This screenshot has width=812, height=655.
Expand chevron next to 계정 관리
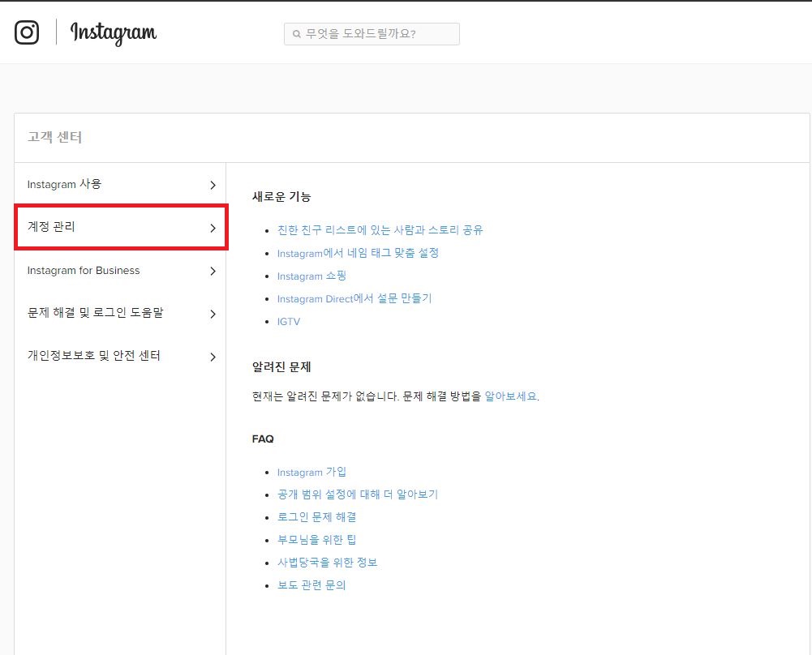point(213,228)
